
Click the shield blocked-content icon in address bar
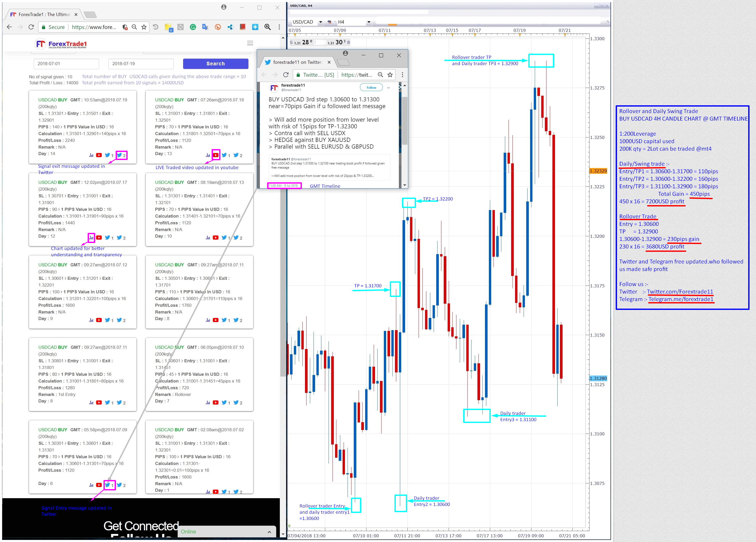point(125,27)
